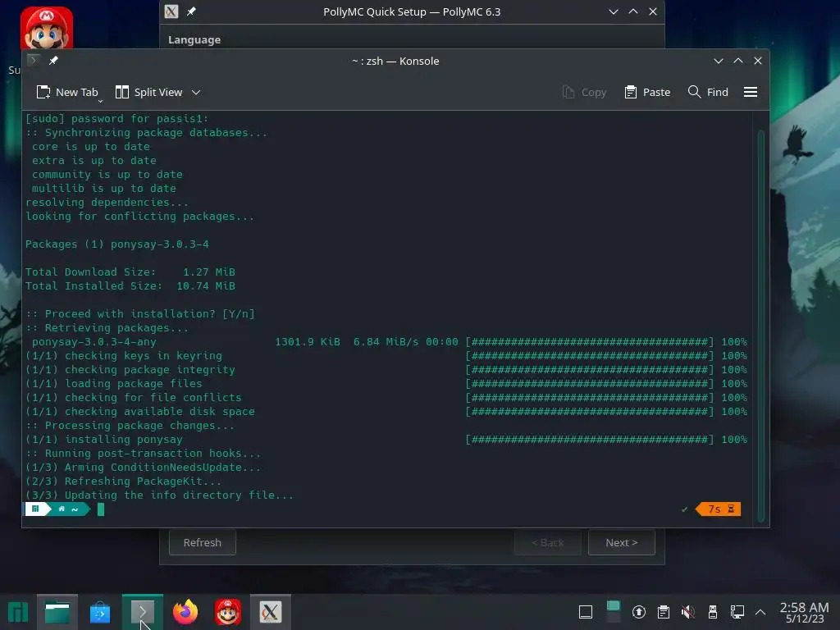Click the show desktop tray icon
The image size is (840, 630).
[586, 612]
